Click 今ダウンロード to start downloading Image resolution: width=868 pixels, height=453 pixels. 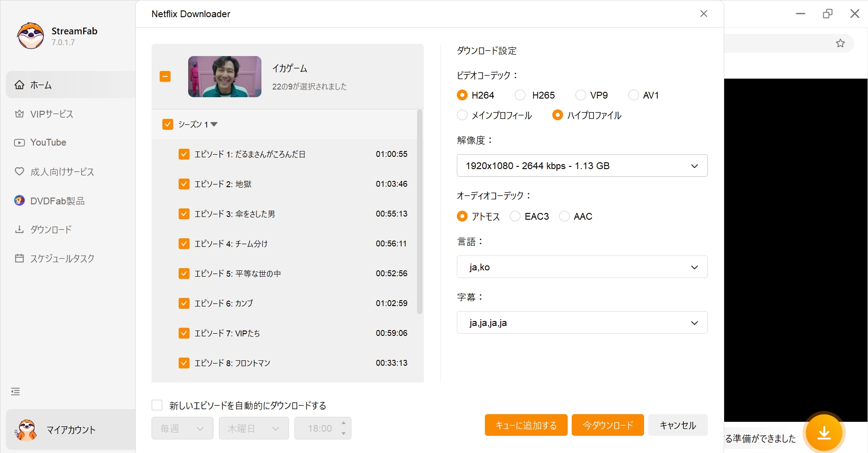[607, 425]
